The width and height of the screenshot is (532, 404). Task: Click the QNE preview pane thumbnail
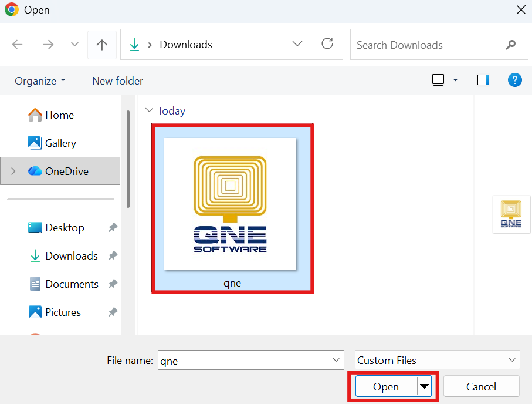511,214
